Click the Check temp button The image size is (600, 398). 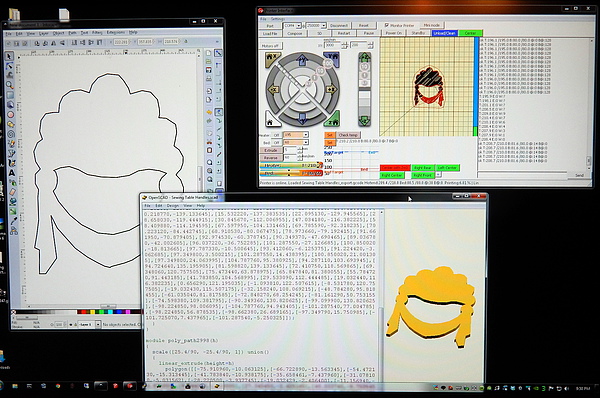click(348, 135)
